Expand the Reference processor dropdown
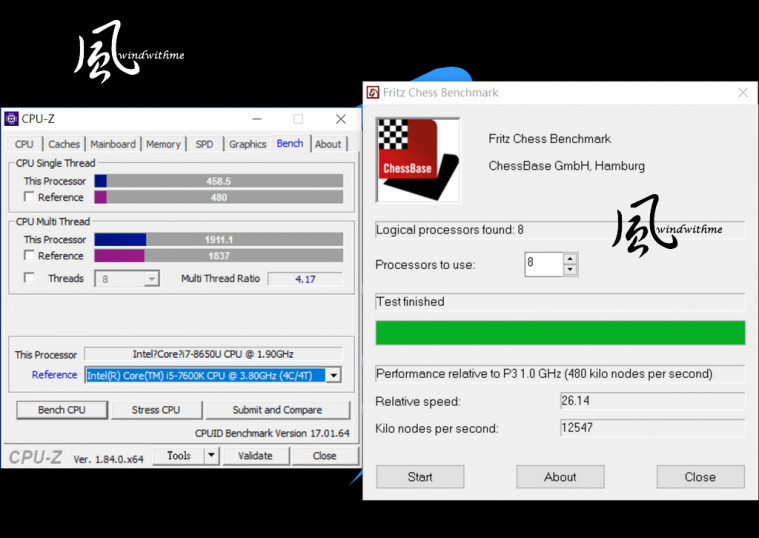 tap(333, 375)
